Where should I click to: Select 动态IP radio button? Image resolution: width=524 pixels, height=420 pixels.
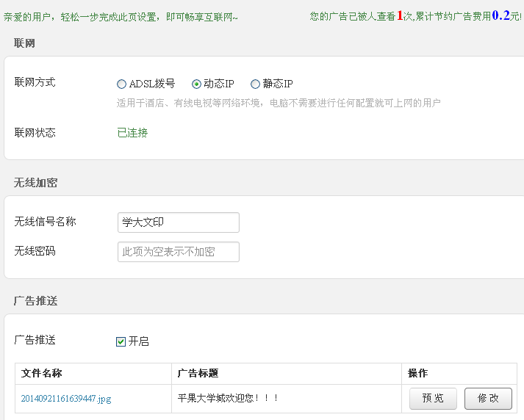tap(196, 84)
